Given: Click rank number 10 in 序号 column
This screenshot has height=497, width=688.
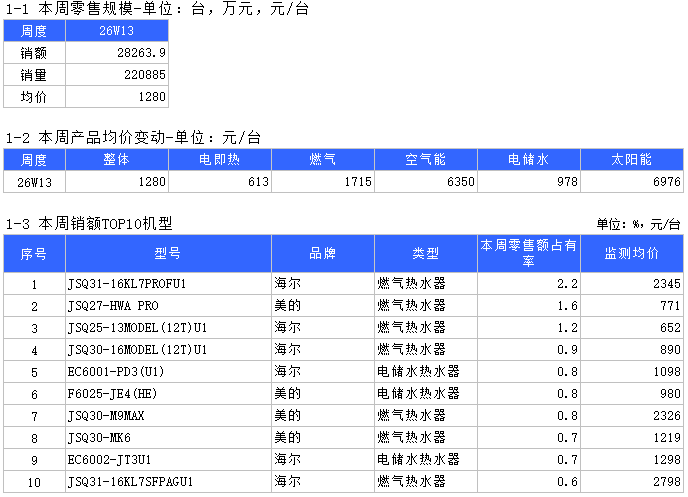Looking at the screenshot, I should click(x=34, y=483).
